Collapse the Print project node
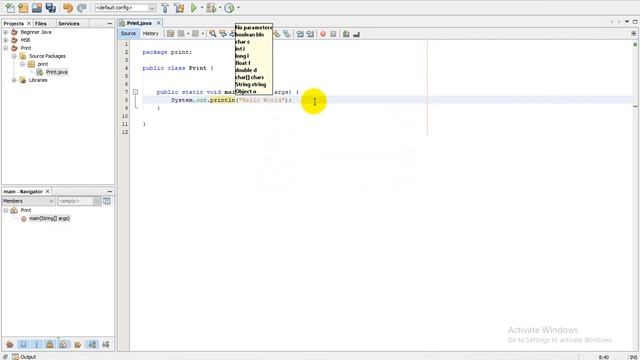The height and width of the screenshot is (360, 640). click(x=6, y=48)
